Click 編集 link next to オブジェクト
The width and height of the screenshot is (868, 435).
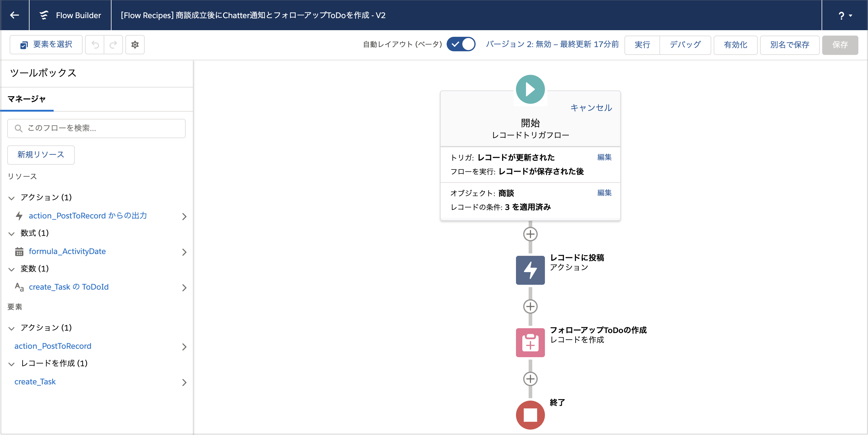pyautogui.click(x=604, y=193)
